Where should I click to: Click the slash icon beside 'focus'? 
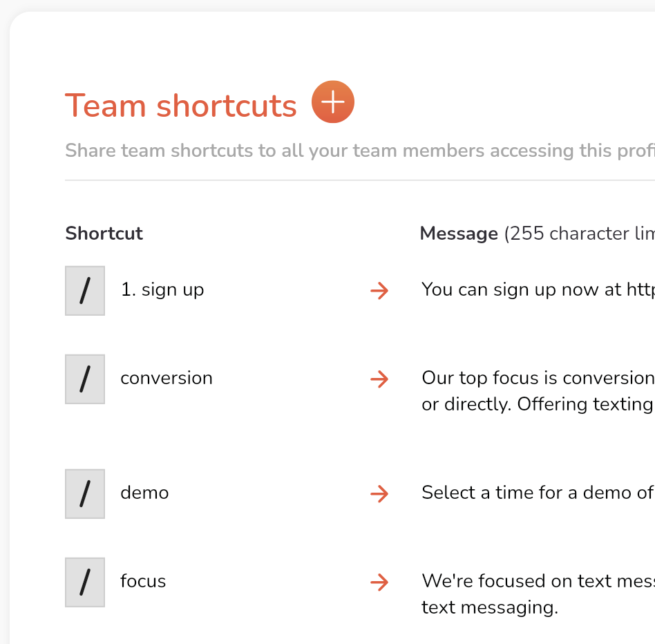[85, 583]
